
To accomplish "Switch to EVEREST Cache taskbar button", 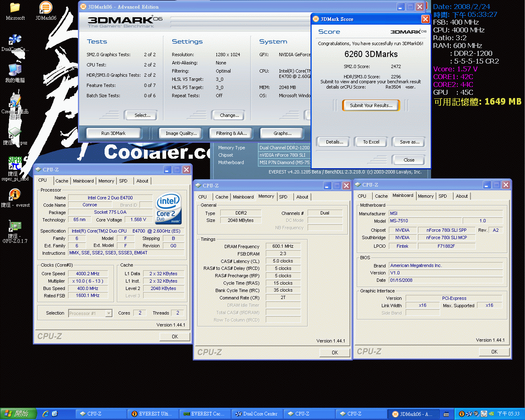I will [205, 414].
